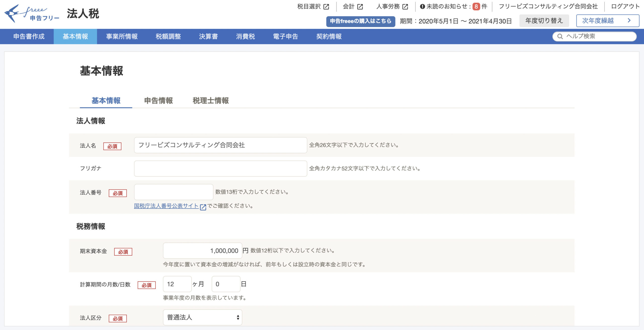Open the 税目選択 external link icon
Viewport: 644px width, 330px height.
tap(326, 7)
